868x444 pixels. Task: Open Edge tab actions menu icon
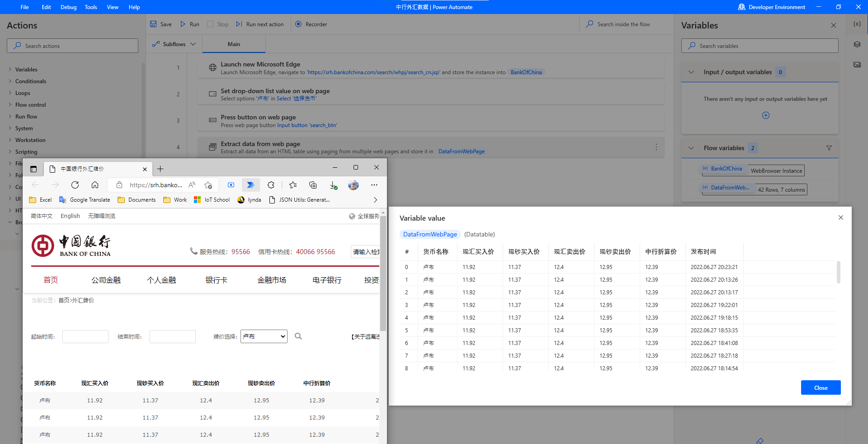[x=33, y=169]
